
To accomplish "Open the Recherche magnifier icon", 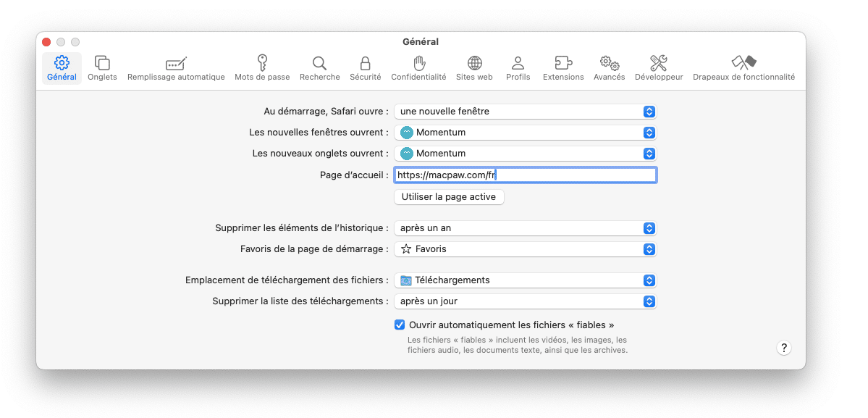I will 319,62.
